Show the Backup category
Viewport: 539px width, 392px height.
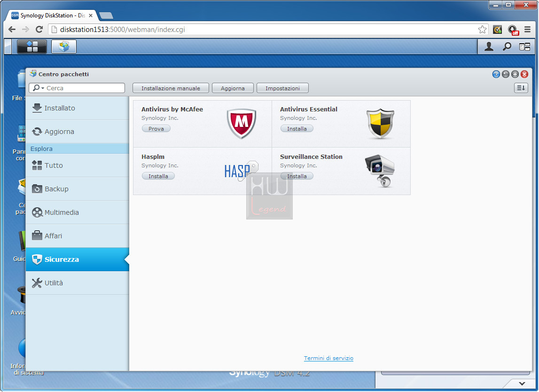click(x=78, y=189)
